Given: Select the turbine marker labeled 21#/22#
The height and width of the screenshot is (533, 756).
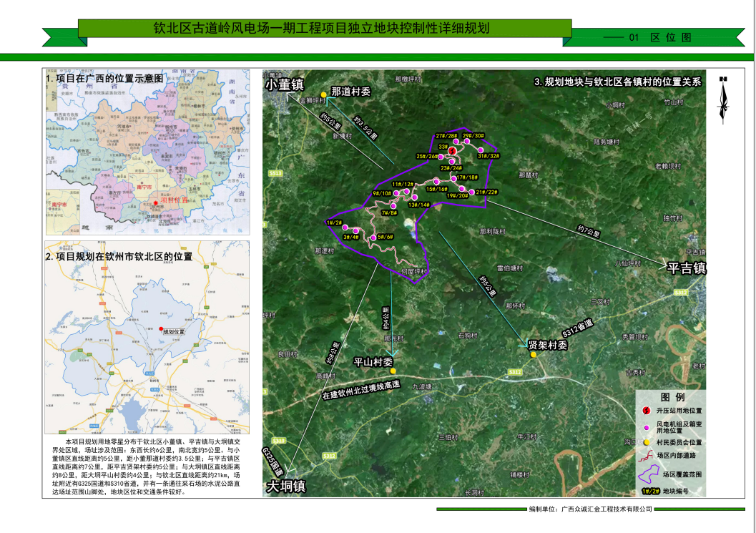Looking at the screenshot, I should coord(472,192).
